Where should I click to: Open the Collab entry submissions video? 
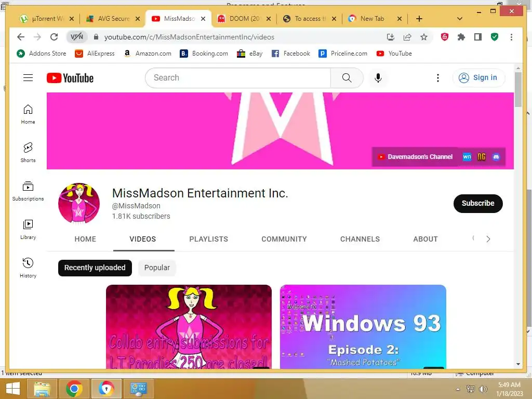coord(189,327)
